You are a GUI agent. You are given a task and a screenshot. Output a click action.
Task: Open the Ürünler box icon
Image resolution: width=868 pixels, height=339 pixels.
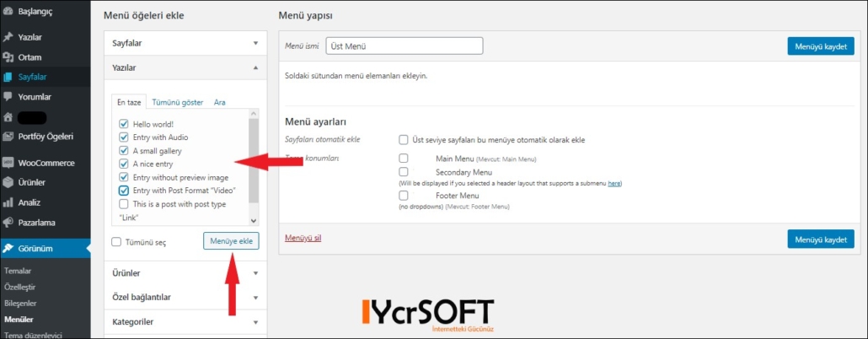(8, 183)
